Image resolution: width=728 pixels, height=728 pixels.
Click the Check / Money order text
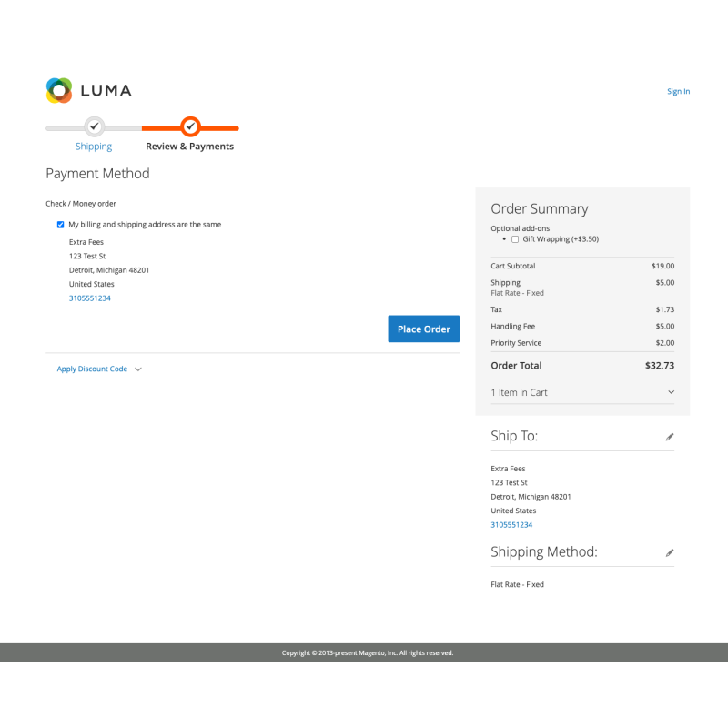point(81,204)
